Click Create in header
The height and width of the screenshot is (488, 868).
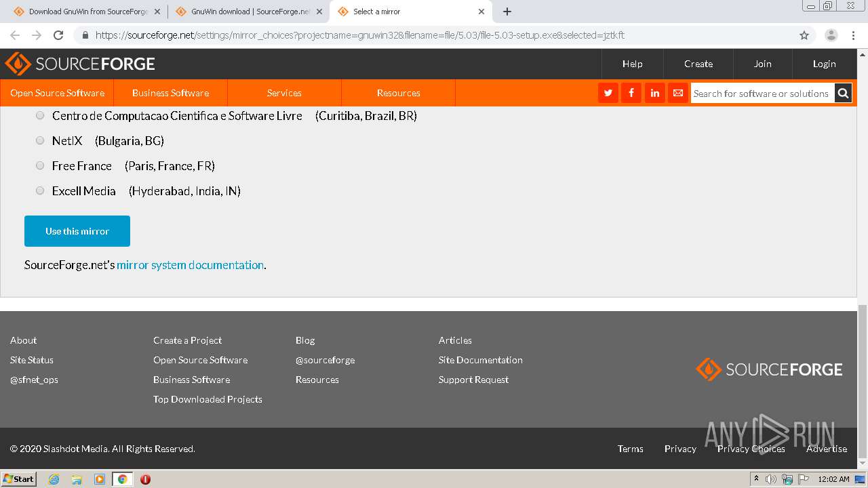click(698, 64)
